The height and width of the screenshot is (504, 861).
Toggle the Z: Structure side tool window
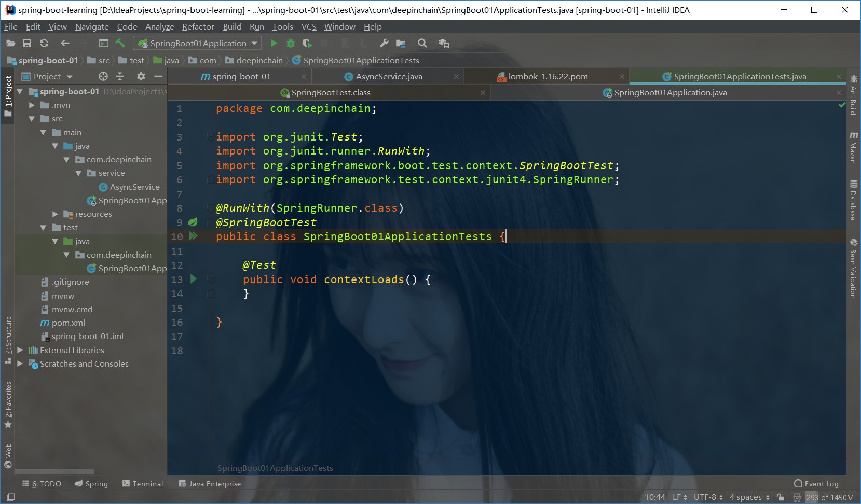[x=8, y=340]
